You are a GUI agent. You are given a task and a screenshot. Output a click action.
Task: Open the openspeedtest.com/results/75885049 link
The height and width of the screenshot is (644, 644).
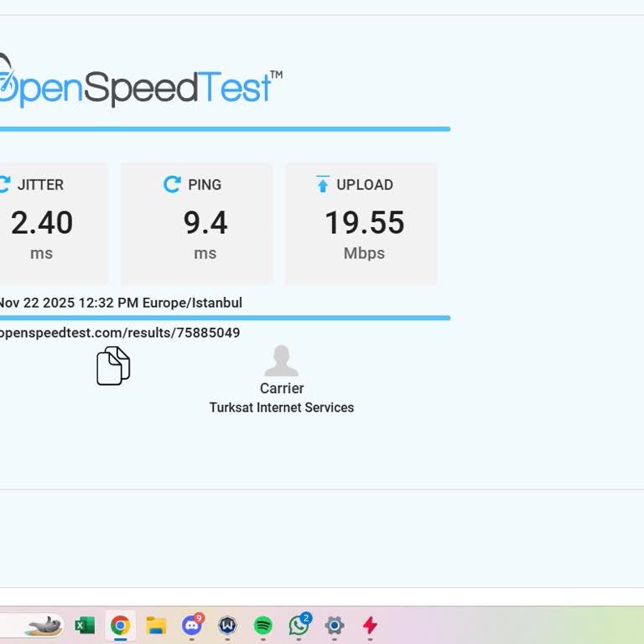click(x=120, y=333)
